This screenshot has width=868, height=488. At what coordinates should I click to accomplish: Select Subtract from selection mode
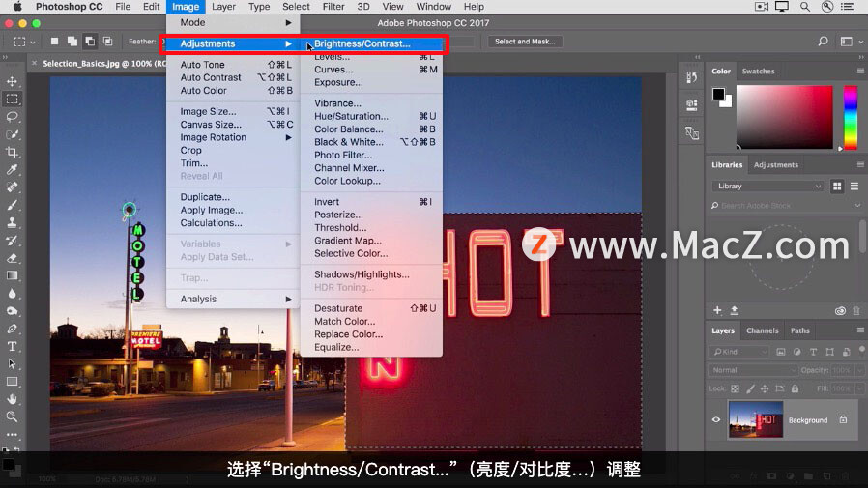(90, 42)
